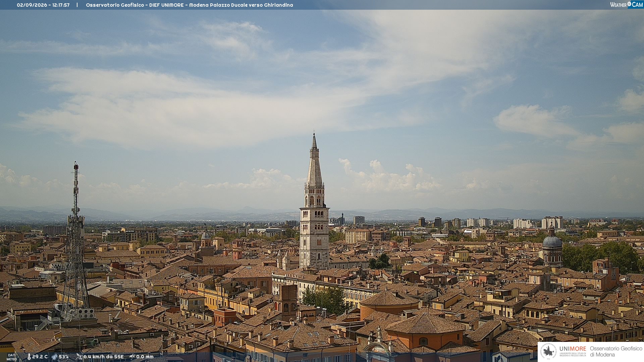Click the Osservatorio Geofisico DIEF UNIMORE title

[134, 5]
